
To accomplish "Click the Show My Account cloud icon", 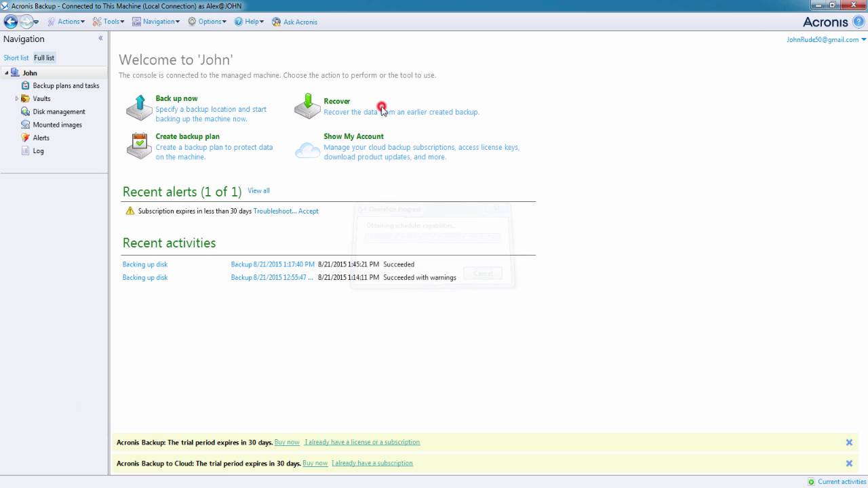I will coord(307,150).
